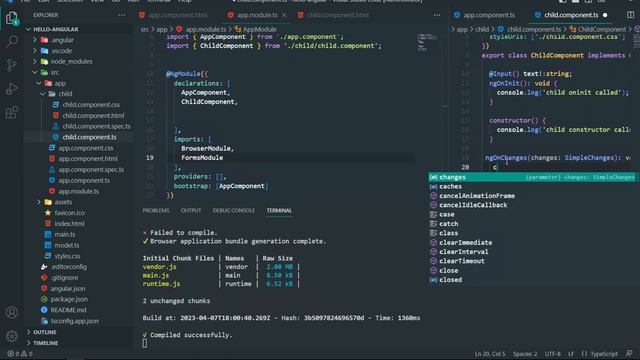Viewport: 640px width, 360px height.
Task: Open the OUTPUT panel tab
Action: click(x=191, y=211)
